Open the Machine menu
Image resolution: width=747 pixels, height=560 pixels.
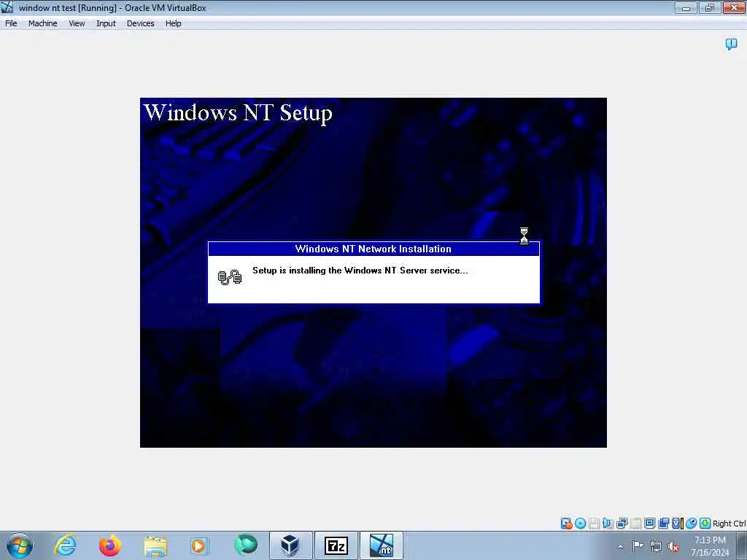coord(42,23)
